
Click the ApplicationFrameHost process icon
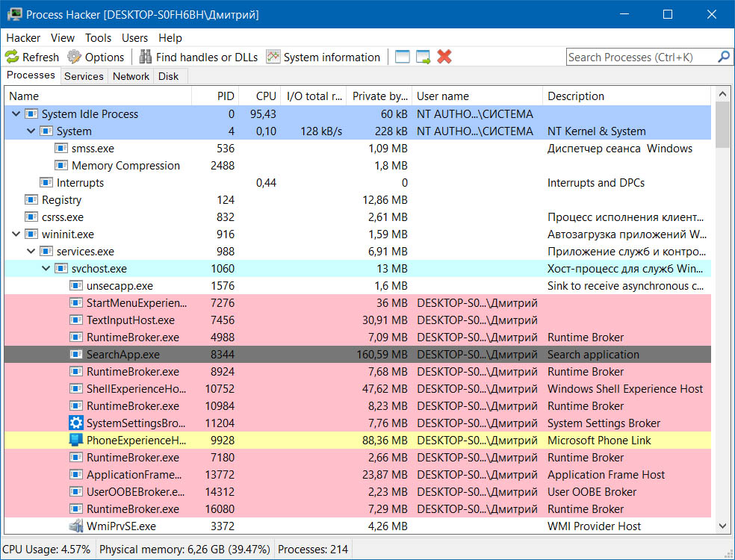pyautogui.click(x=76, y=475)
